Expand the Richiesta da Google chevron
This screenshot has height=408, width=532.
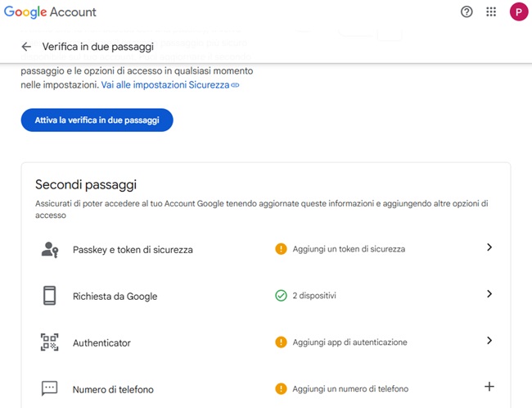(x=489, y=294)
